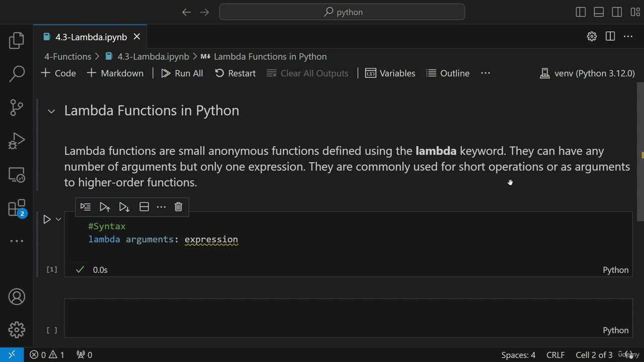Click the Cell 2 of 3 status item
Screen dimensions: 644x362
pos(594,354)
